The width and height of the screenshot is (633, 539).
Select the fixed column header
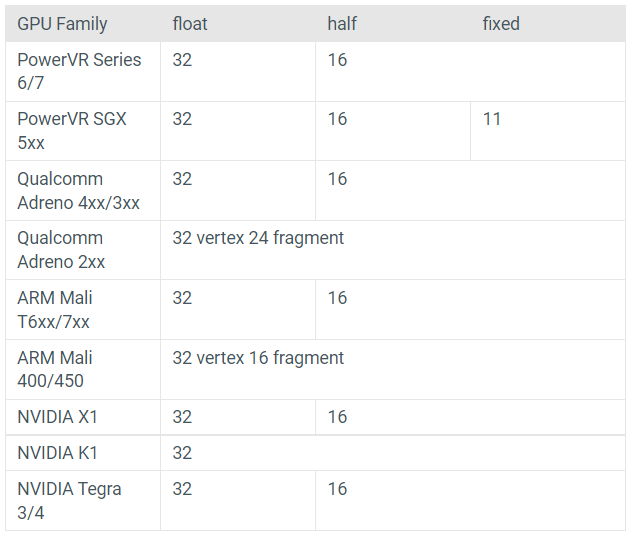501,24
